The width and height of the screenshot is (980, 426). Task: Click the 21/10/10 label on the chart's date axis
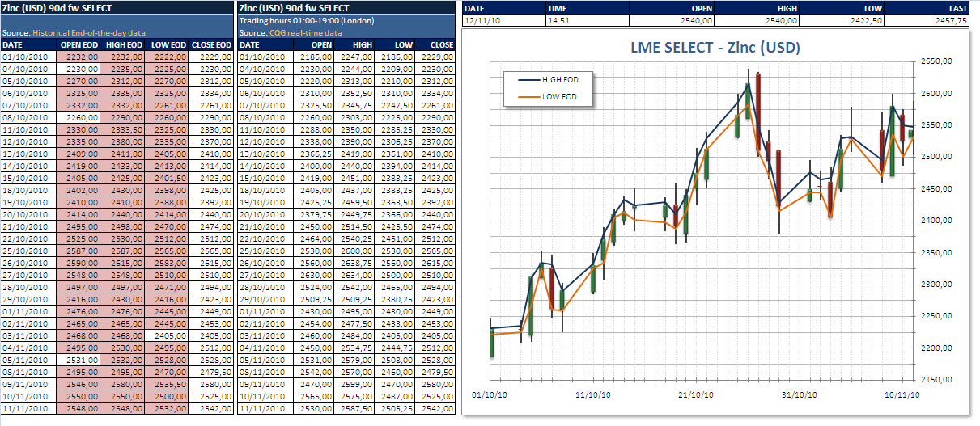coord(694,395)
